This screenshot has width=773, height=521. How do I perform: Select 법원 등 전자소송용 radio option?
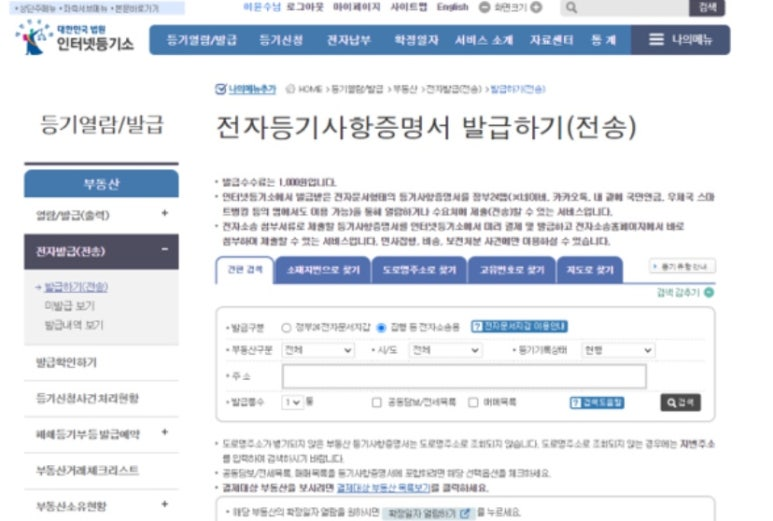(381, 328)
